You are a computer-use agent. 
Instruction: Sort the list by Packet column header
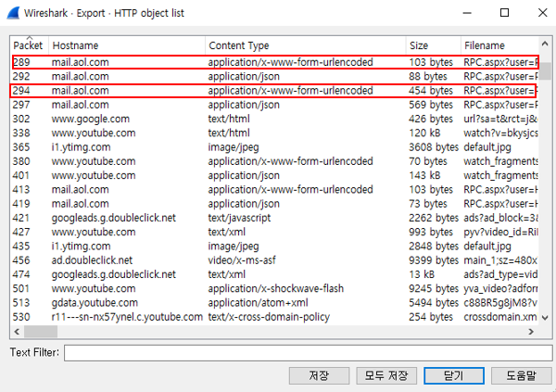tap(29, 45)
